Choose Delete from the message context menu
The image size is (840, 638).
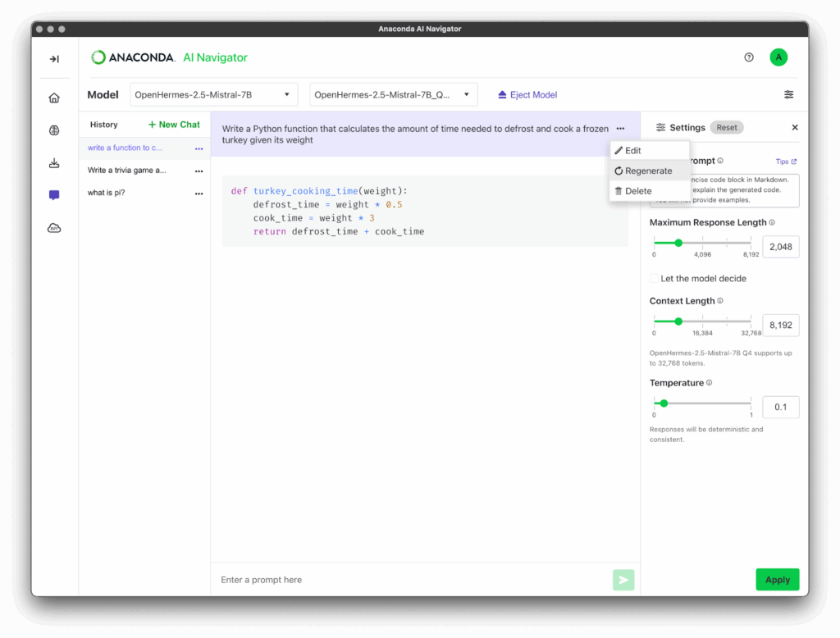[x=650, y=191]
